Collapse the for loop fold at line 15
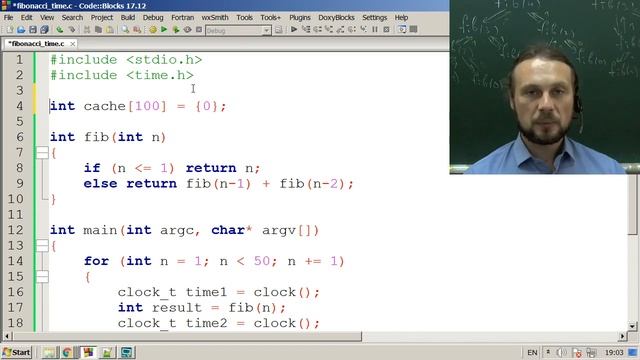640x360 pixels. pyautogui.click(x=42, y=277)
